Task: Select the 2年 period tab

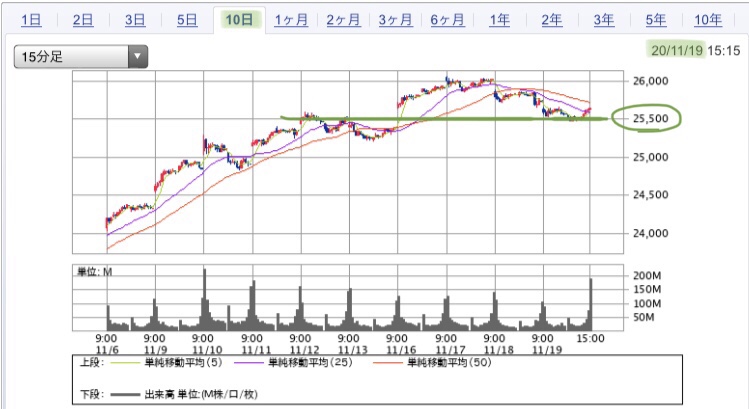Action: pos(552,20)
